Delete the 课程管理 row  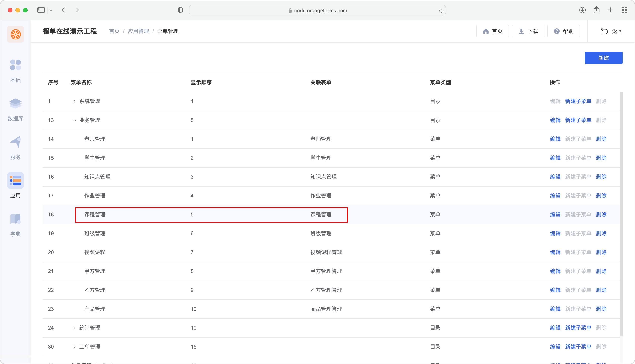click(x=601, y=214)
